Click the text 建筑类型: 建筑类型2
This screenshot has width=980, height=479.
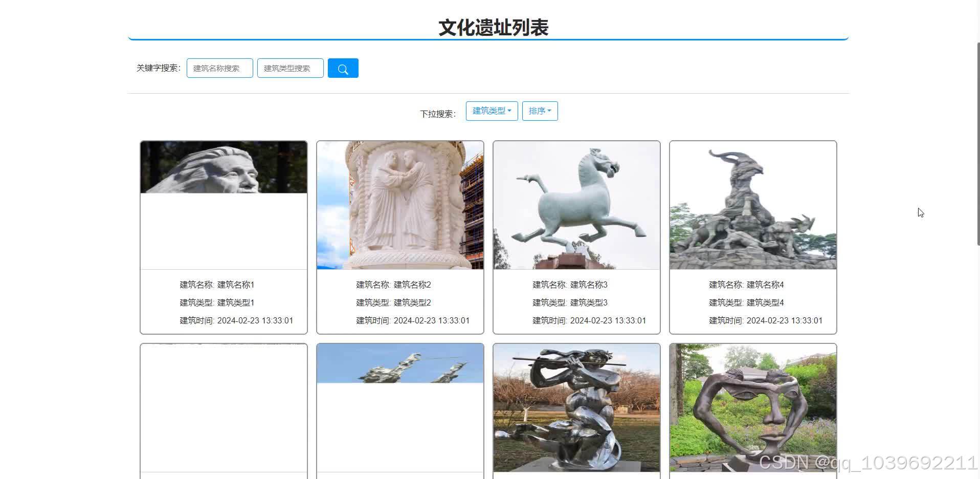click(x=393, y=302)
